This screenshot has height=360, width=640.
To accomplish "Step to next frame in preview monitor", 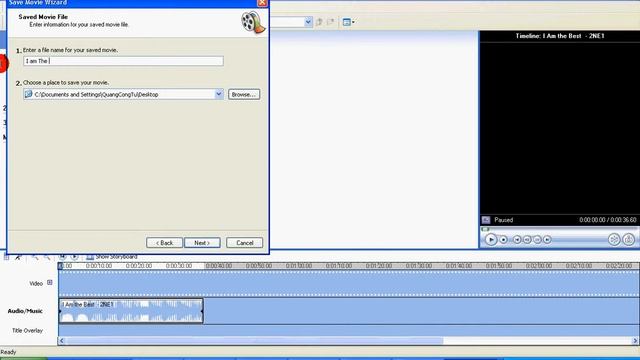I will [538, 240].
